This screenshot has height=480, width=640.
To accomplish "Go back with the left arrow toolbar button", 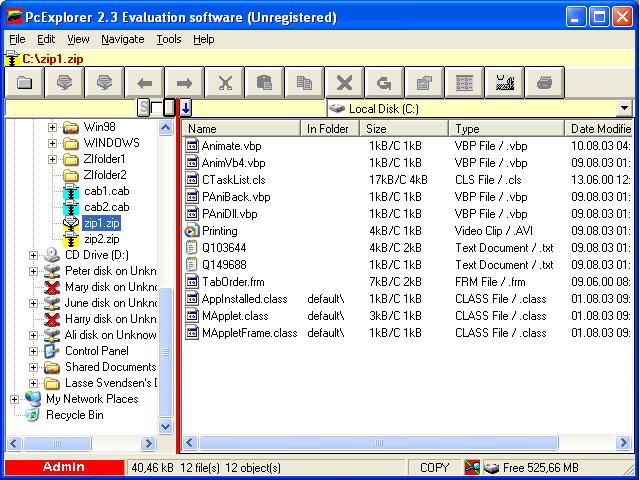I will click(144, 83).
